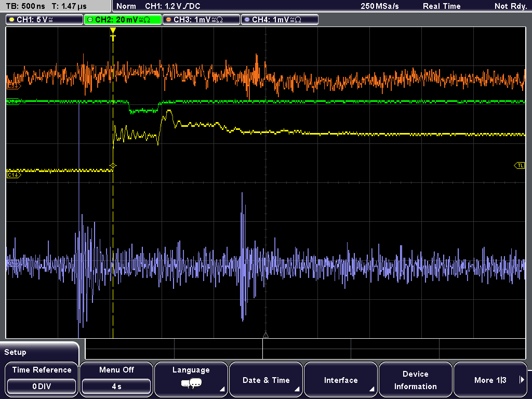Click the C2 green channel reference marker
Image resolution: width=532 pixels, height=399 pixels.
(14, 101)
